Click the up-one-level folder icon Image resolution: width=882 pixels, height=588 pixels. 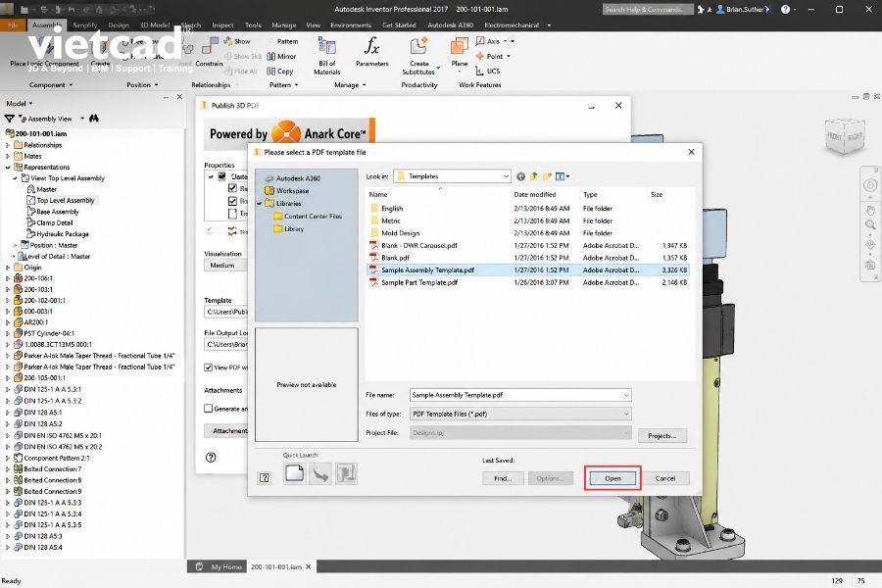534,176
